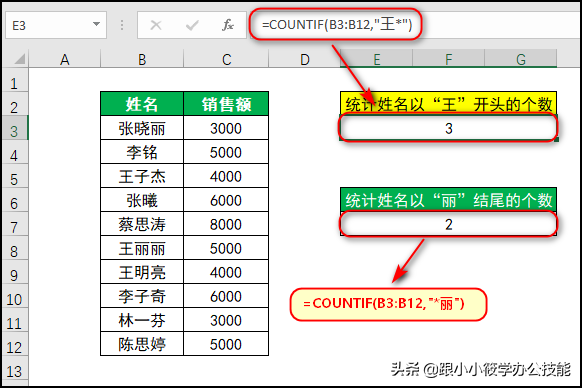582x388 pixels.
Task: Select cell containing 林一芬
Action: coord(142,320)
